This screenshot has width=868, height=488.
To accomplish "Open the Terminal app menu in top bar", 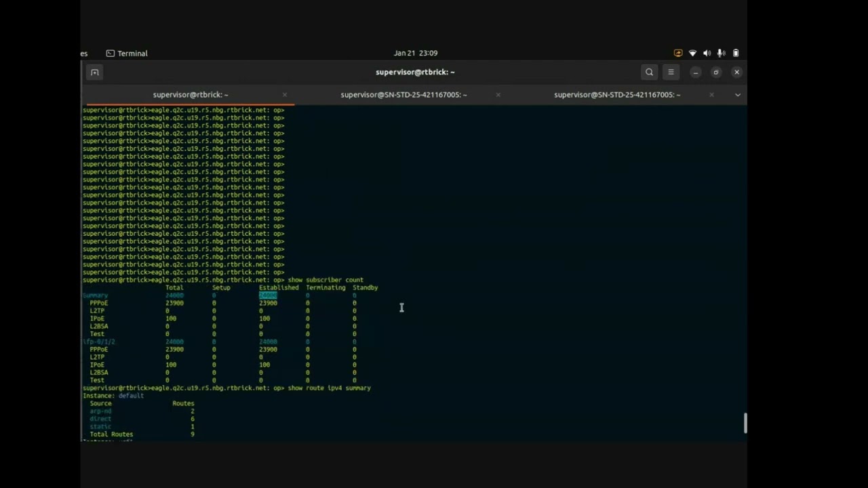I will pos(127,54).
